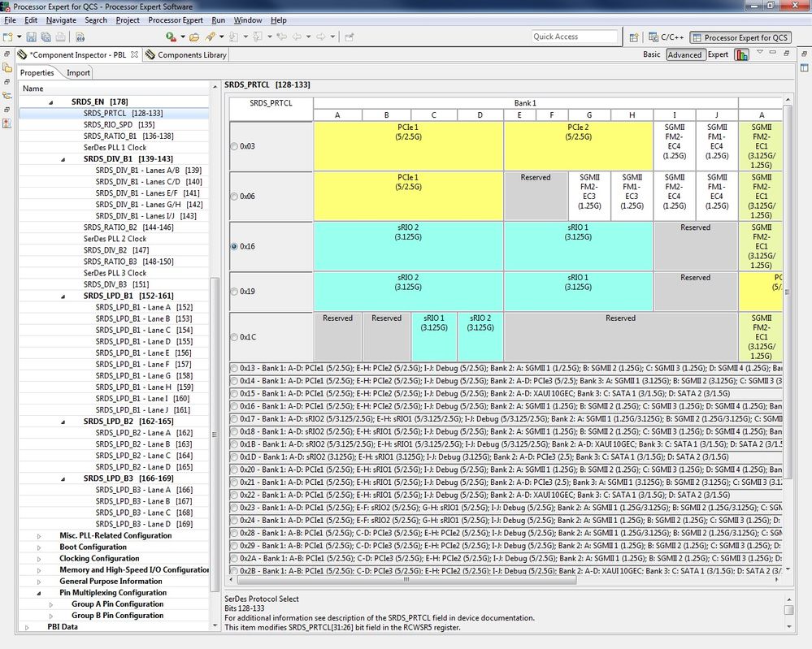Click the open folder toolbar icon
Image resolution: width=812 pixels, height=649 pixels.
point(194,37)
